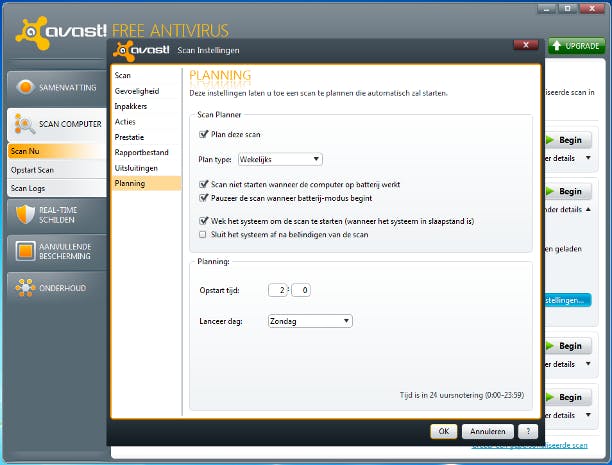The width and height of the screenshot is (612, 465).
Task: Select Opstart Scan in sidebar
Action: [57, 170]
